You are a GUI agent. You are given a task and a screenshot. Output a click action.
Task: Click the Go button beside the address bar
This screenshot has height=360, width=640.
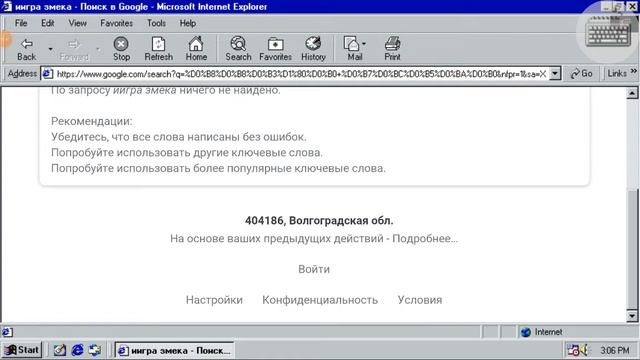point(582,73)
